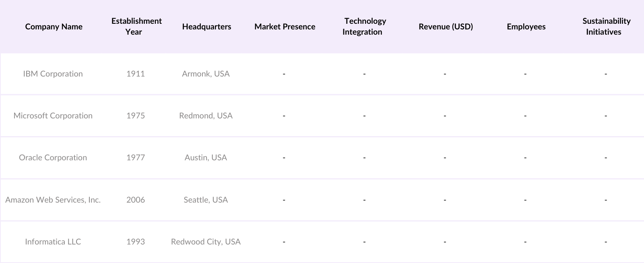644x263 pixels.
Task: Select the 2006 year cell
Action: pyautogui.click(x=135, y=200)
